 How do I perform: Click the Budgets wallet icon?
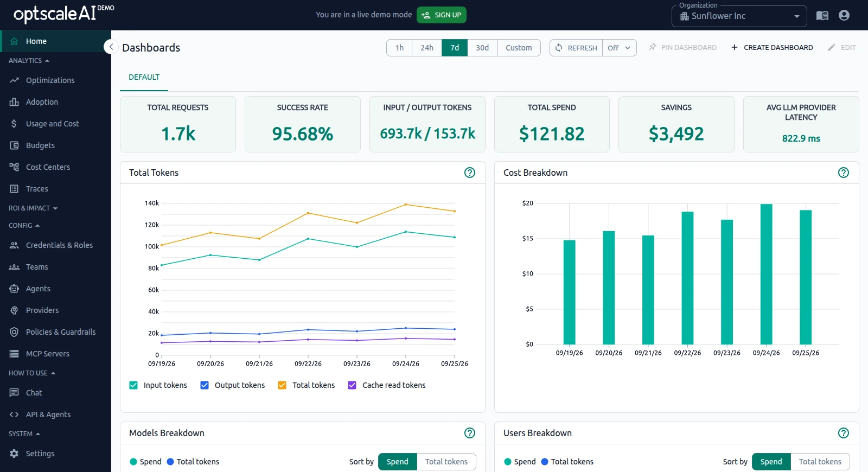point(14,145)
